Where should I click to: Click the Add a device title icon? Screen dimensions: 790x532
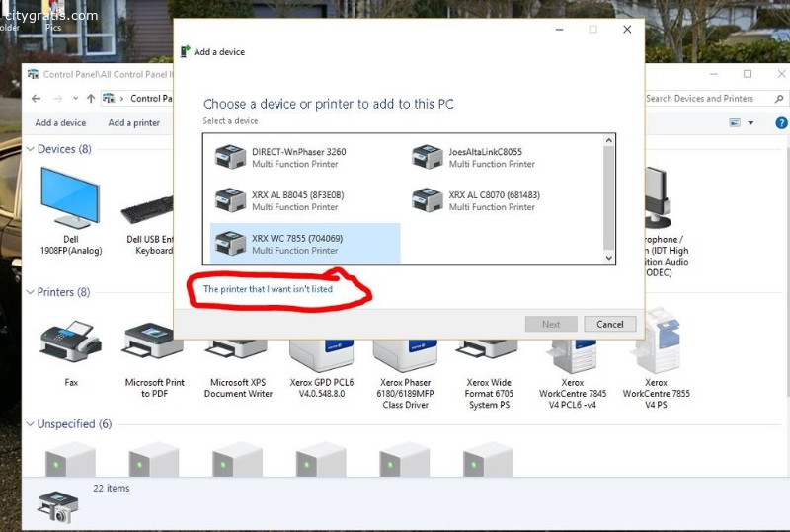point(186,51)
